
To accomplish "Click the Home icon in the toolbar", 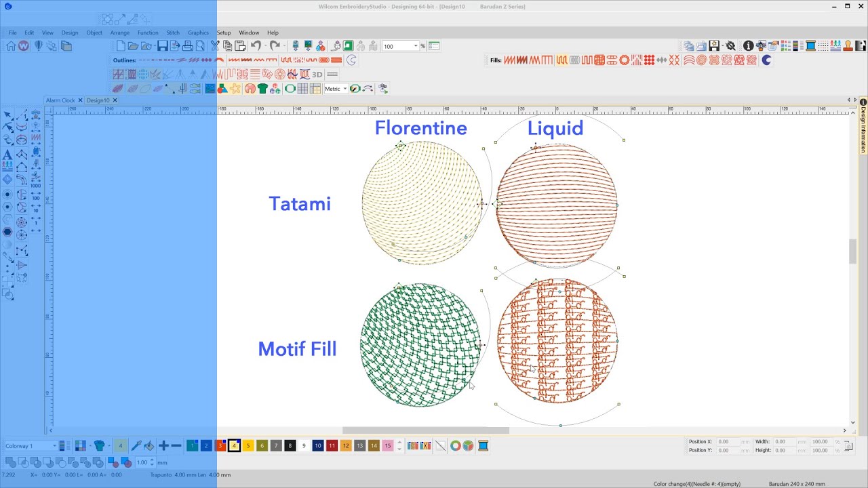I will pos(11,46).
